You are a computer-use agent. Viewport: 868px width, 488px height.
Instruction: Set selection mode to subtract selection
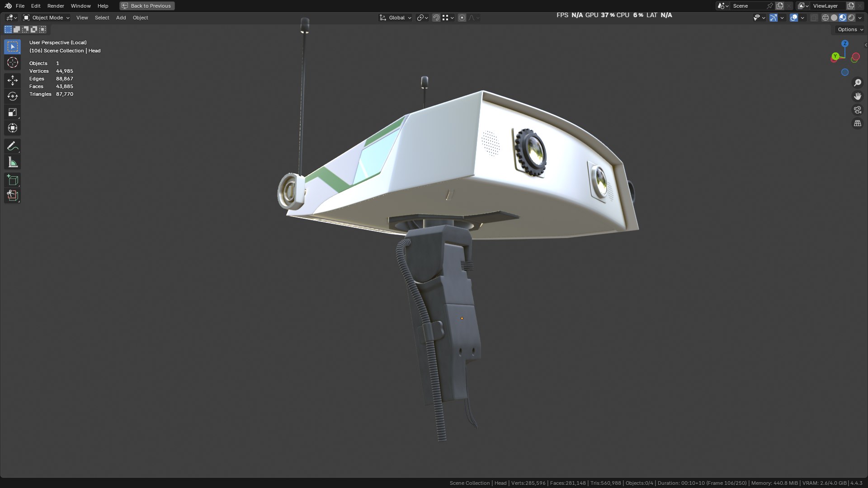[25, 29]
